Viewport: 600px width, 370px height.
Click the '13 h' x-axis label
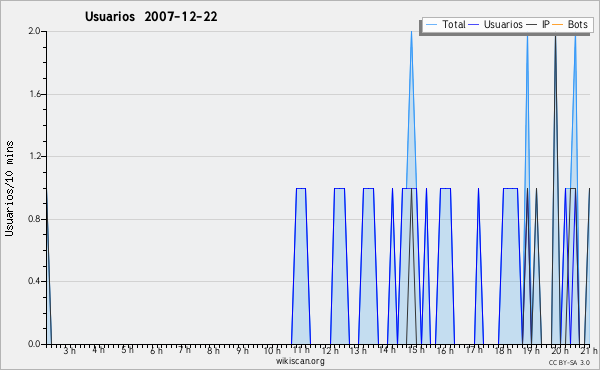[x=359, y=351]
